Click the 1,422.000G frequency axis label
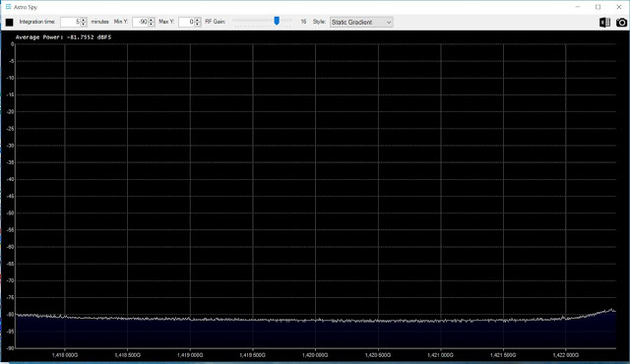 coord(566,355)
